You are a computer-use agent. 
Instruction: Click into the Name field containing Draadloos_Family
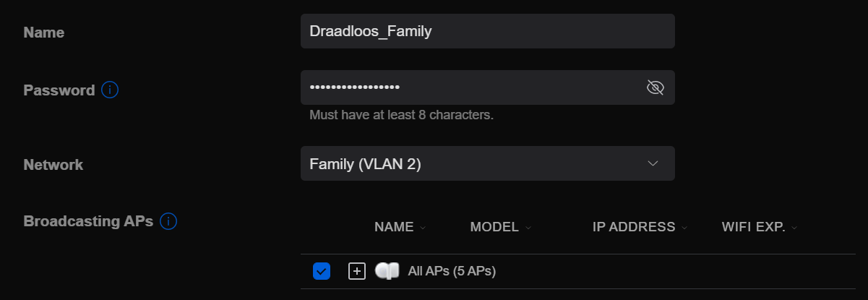coord(487,32)
